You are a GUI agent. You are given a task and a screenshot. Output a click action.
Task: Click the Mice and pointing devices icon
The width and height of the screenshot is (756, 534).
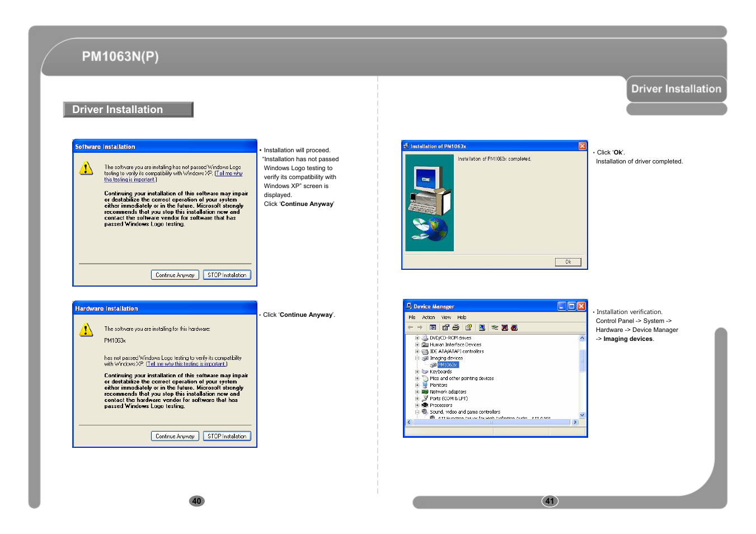(x=425, y=378)
